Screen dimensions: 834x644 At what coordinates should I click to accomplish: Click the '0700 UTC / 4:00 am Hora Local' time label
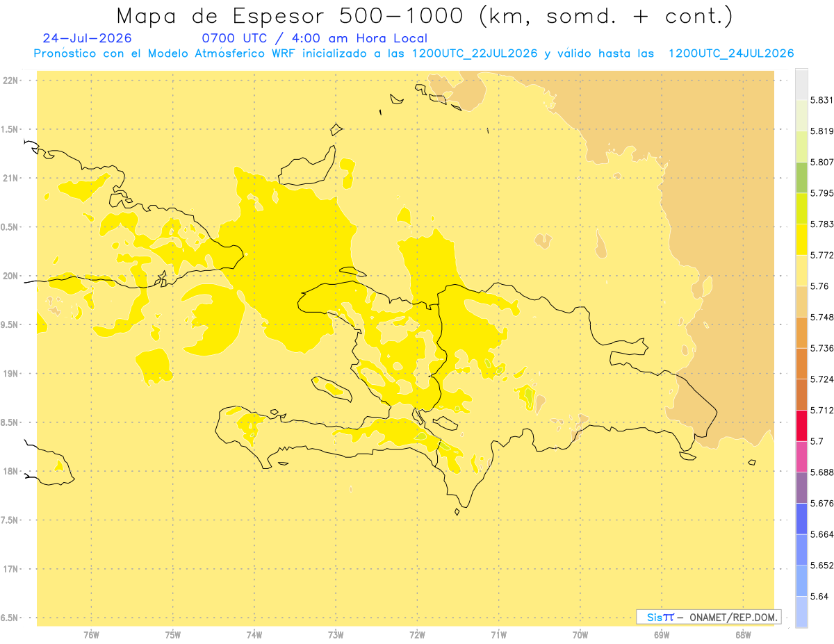point(315,38)
